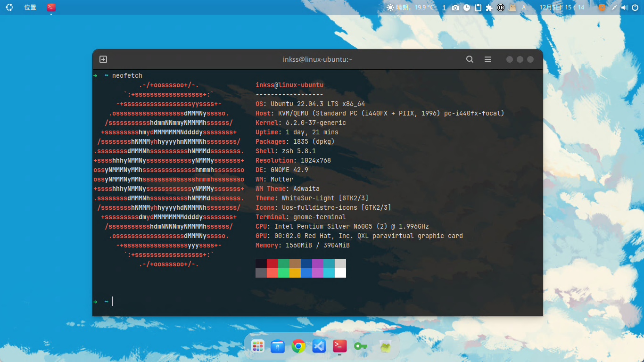Open the app grid launcher in dock
The width and height of the screenshot is (644, 362).
257,346
